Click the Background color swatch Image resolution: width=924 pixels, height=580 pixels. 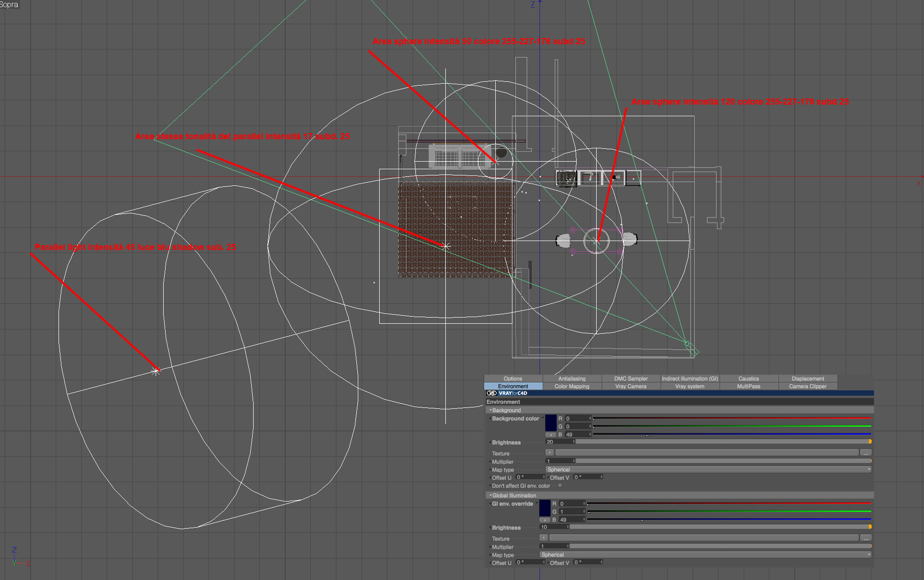point(550,423)
